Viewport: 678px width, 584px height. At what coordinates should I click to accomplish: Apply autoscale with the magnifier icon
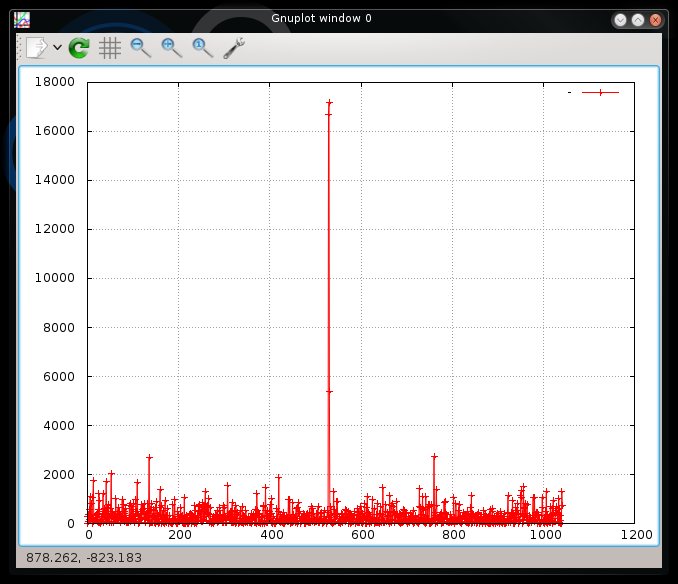click(203, 47)
